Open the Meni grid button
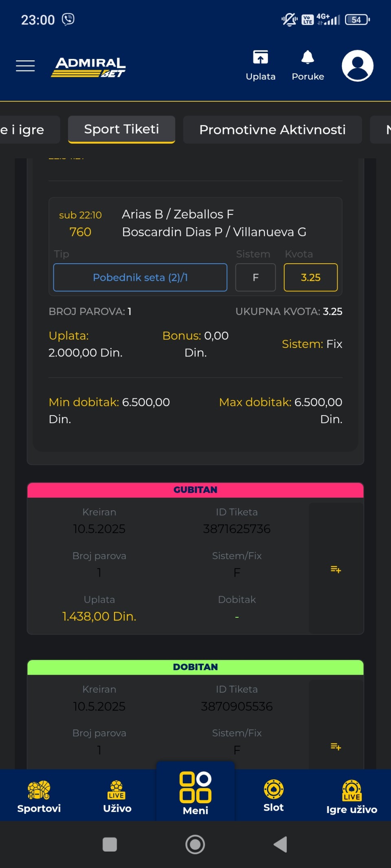Viewport: 391px width, 868px height. point(195,793)
